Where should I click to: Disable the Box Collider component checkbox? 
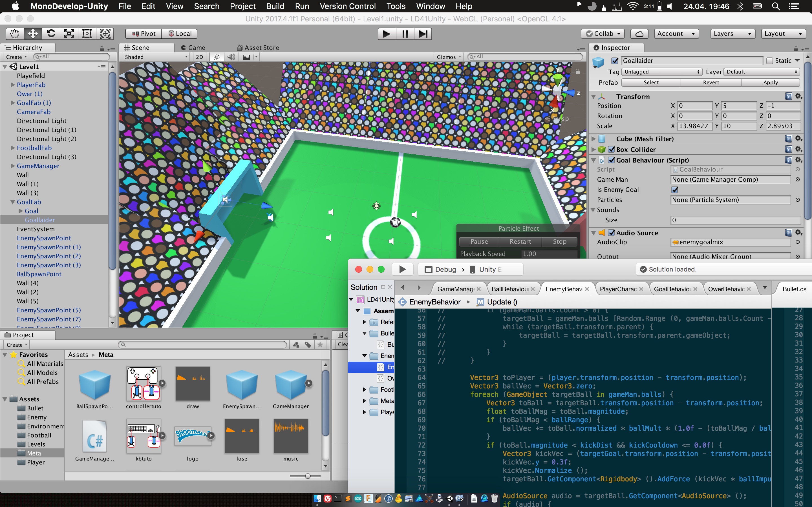[612, 150]
